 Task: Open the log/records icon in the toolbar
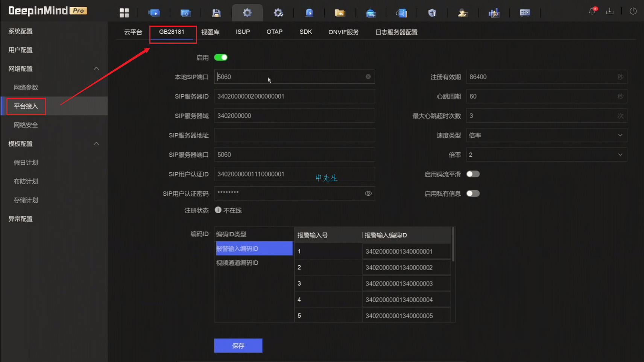coord(402,12)
